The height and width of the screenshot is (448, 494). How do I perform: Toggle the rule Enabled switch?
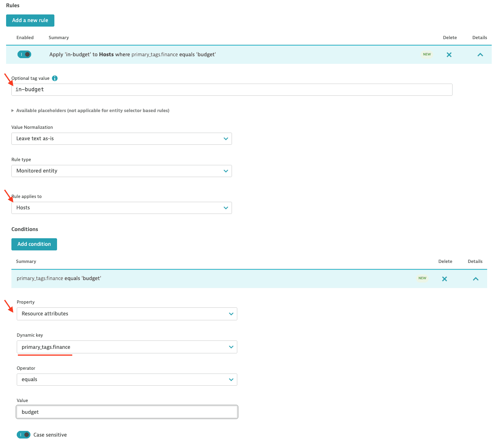(x=24, y=54)
